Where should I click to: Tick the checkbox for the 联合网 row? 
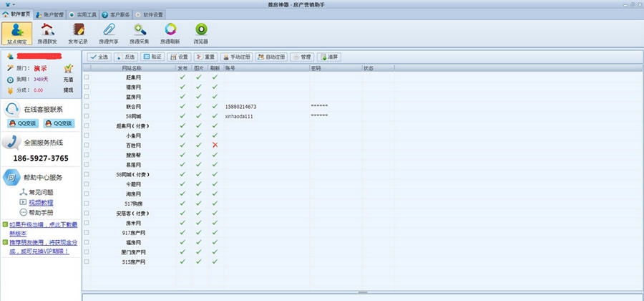pos(87,107)
